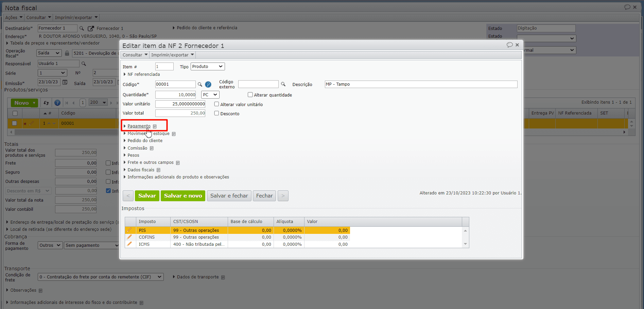Go to next item with > button
The image size is (644, 309).
tap(283, 196)
